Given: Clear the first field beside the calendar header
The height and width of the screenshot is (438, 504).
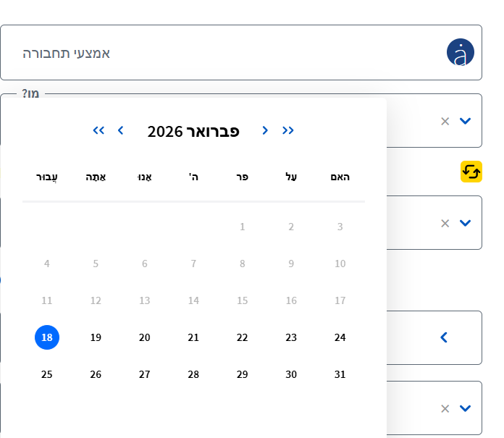Looking at the screenshot, I should point(445,121).
